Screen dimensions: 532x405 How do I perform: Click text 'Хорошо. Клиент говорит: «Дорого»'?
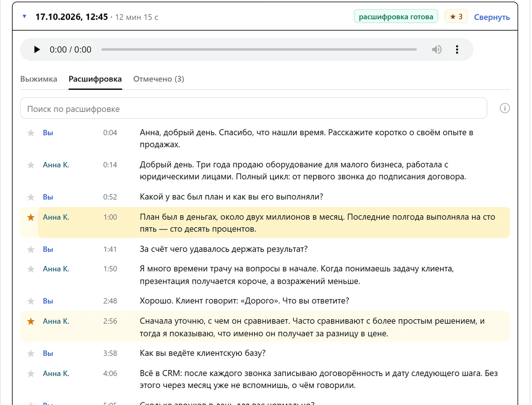pos(210,301)
